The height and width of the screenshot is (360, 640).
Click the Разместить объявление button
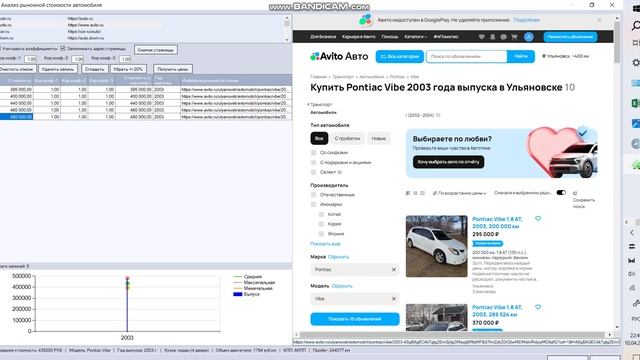(570, 37)
